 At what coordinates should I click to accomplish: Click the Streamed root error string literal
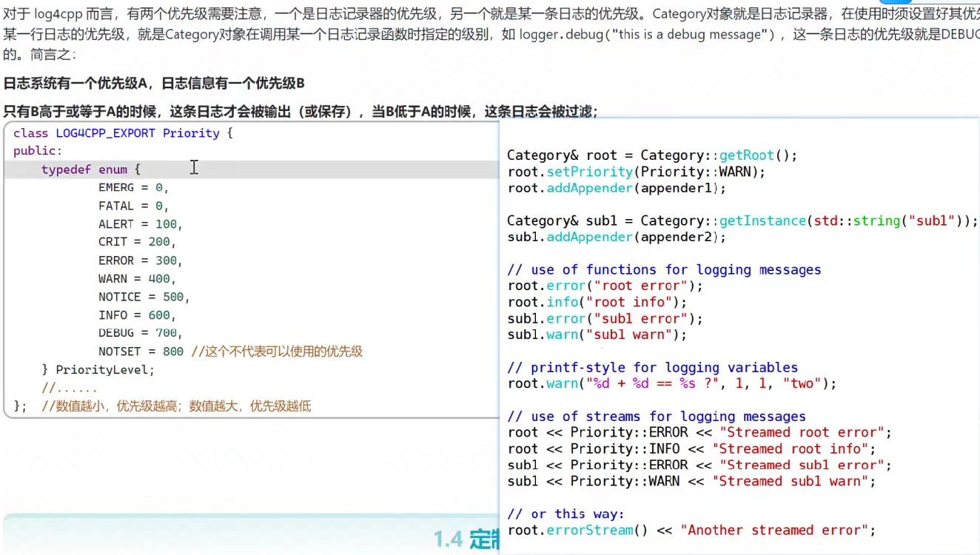(x=805, y=432)
